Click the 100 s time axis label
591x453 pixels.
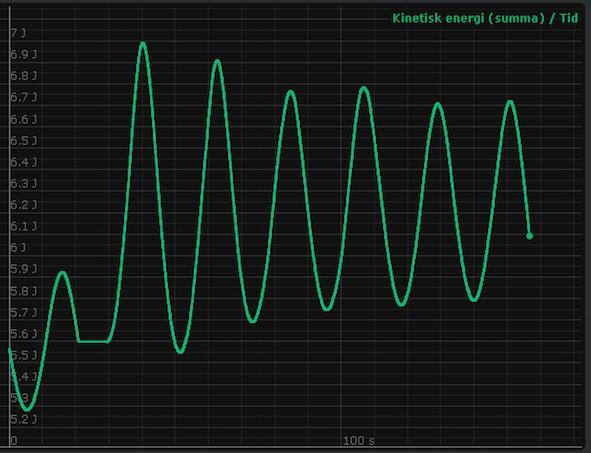(359, 440)
